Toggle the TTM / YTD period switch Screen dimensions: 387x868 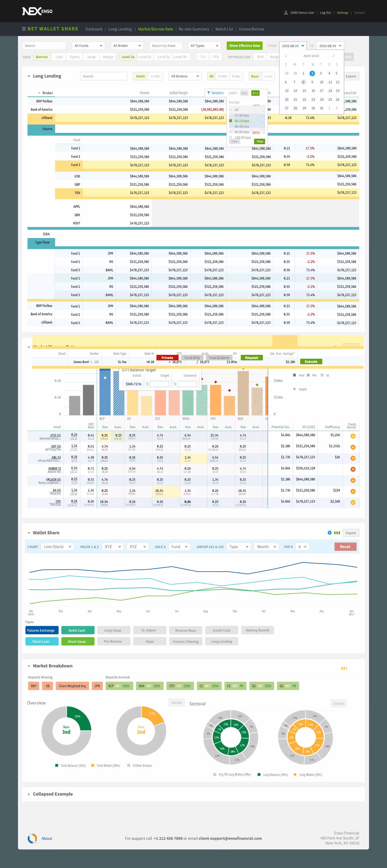(x=209, y=57)
